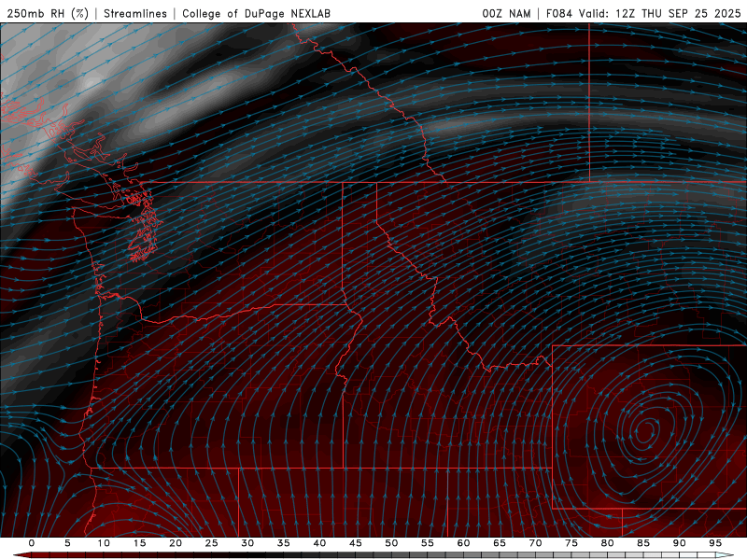The image size is (747, 560).
Task: Click the '85' label on color scale
Action: [x=643, y=543]
